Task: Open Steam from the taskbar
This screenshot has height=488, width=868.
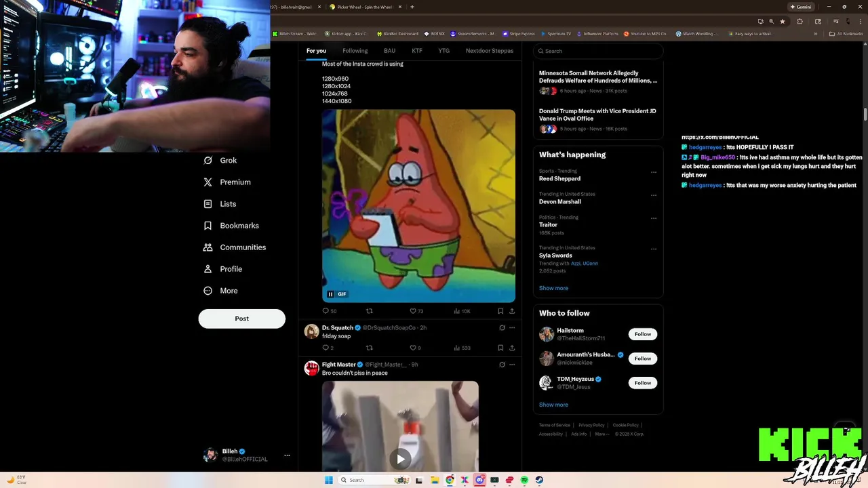Action: coord(540,480)
